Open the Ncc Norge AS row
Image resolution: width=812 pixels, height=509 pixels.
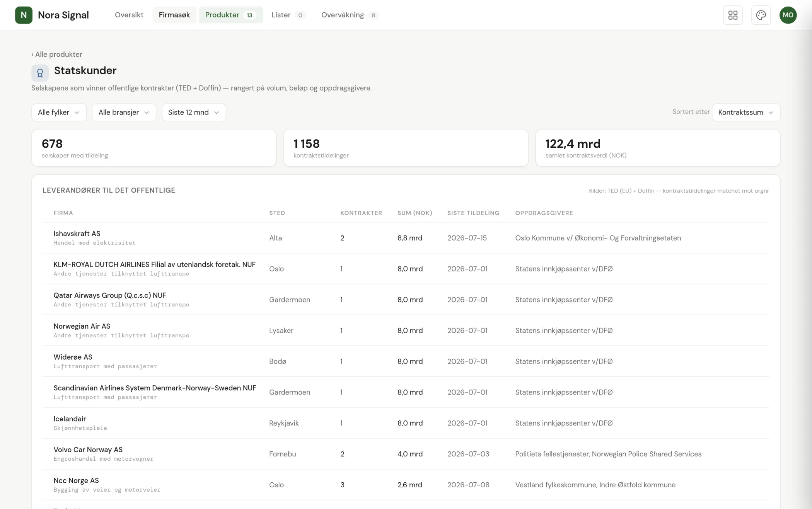tap(406, 485)
